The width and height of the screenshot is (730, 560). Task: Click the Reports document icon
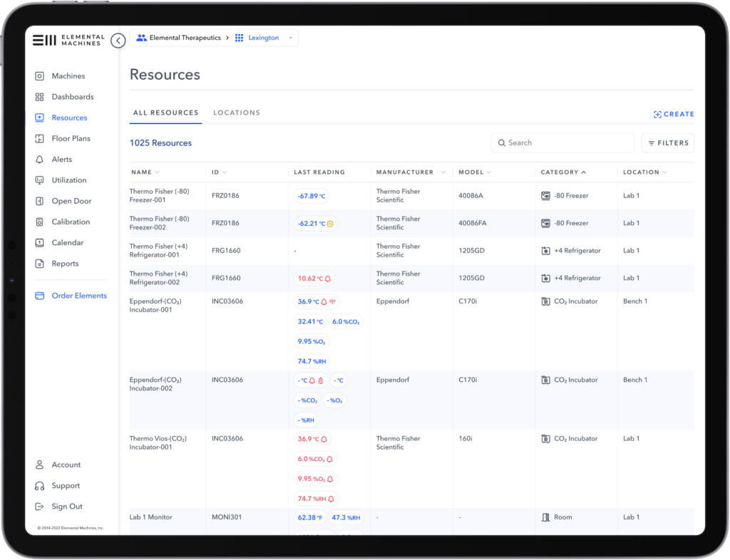point(40,263)
